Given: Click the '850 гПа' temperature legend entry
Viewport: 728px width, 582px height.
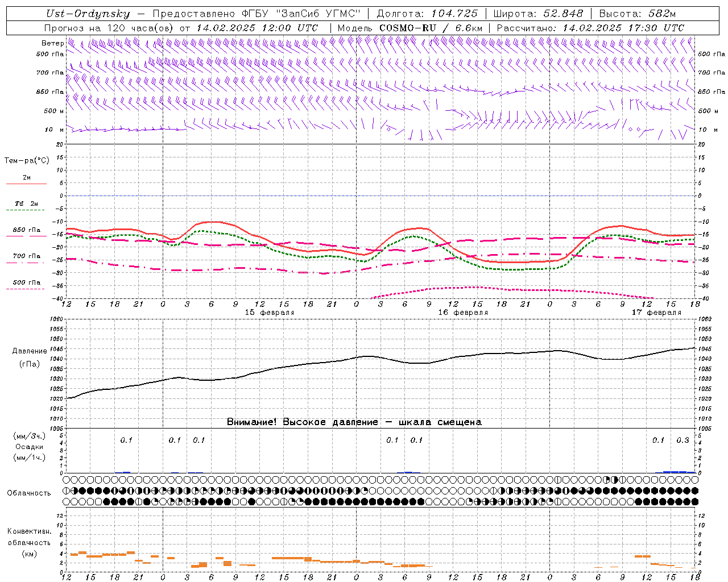Looking at the screenshot, I should tap(27, 230).
